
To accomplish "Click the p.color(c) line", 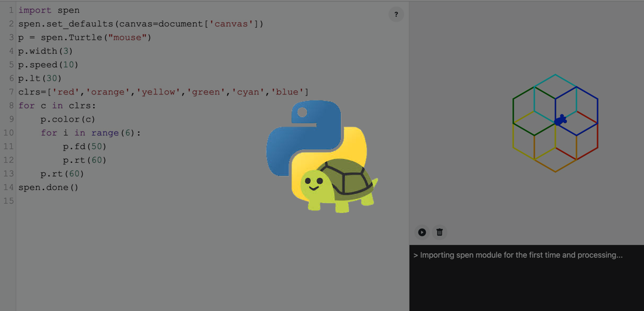I will pos(68,119).
